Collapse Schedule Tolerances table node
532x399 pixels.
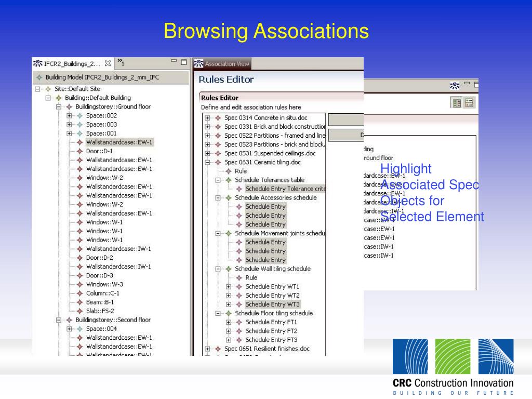(218, 180)
